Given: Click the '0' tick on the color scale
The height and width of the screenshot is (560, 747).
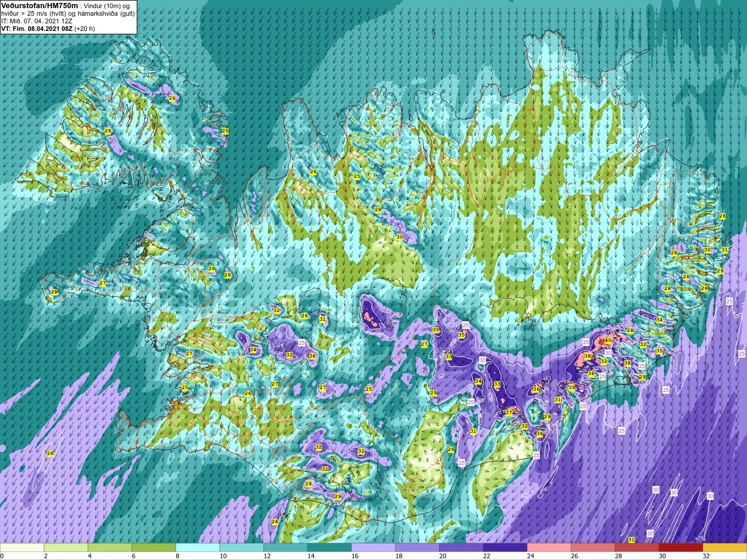Looking at the screenshot, I should pyautogui.click(x=2, y=556).
